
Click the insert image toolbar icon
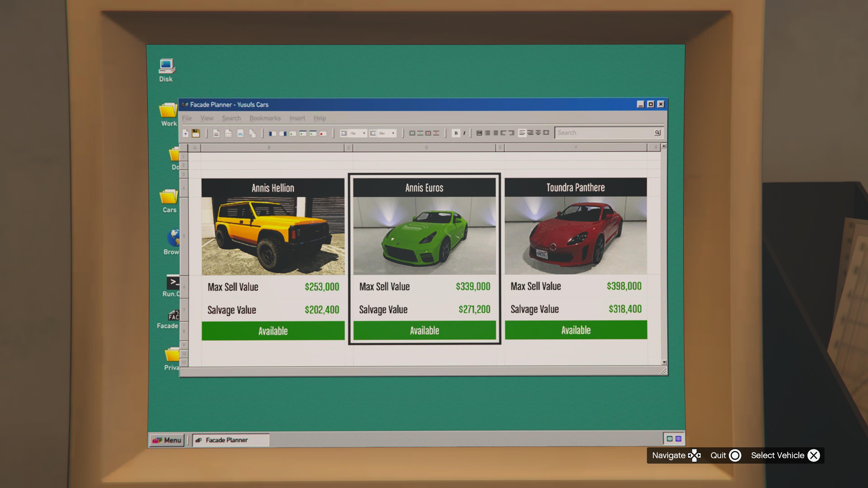(240, 134)
